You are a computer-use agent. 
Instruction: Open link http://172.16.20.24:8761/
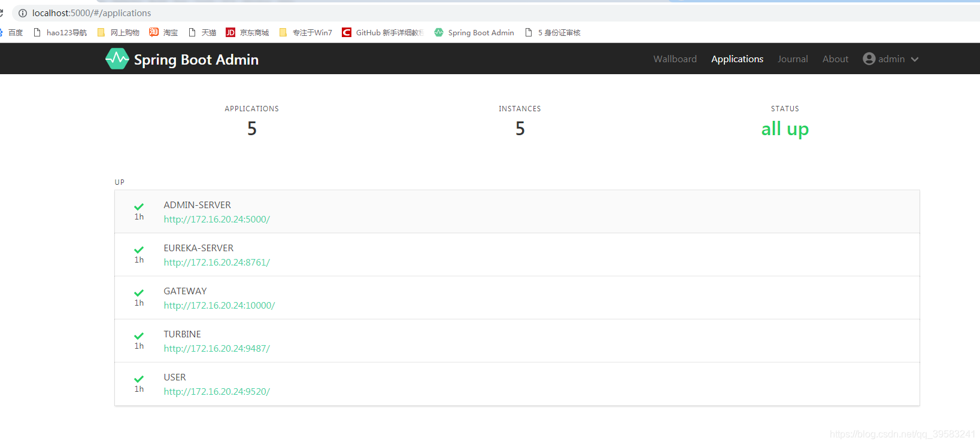(x=217, y=262)
